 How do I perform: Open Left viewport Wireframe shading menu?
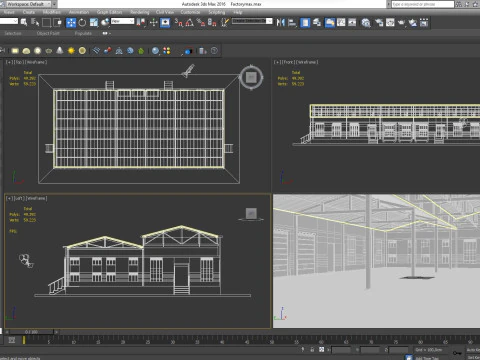pyautogui.click(x=36, y=198)
